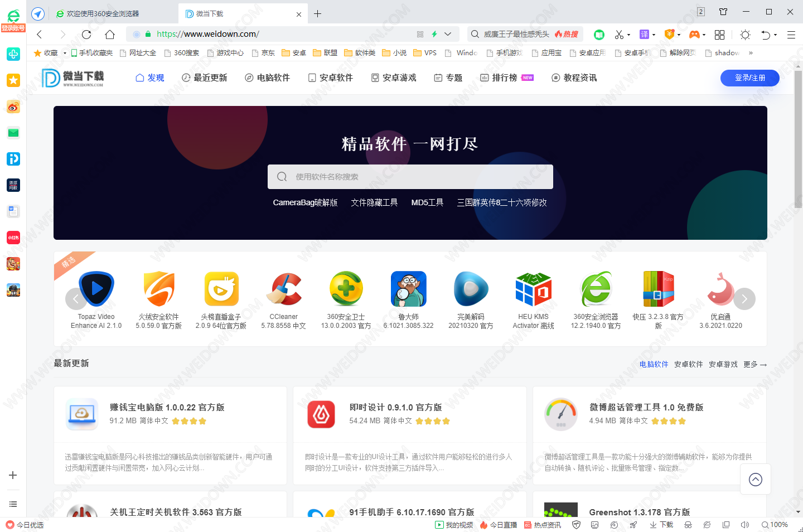The width and height of the screenshot is (803, 532).
Task: Open the 快压 app icon
Action: [659, 289]
